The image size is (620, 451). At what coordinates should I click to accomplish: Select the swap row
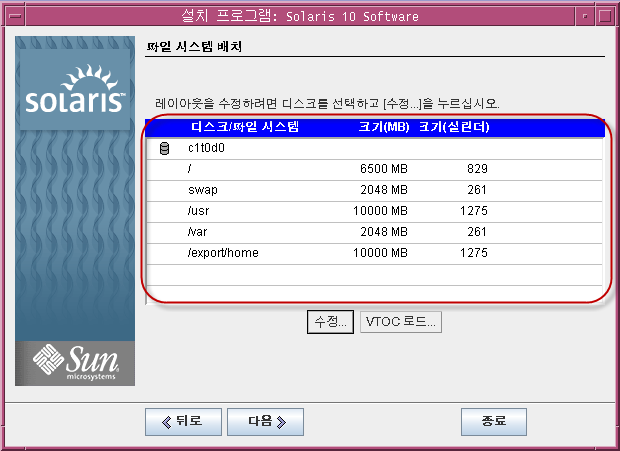click(x=374, y=191)
